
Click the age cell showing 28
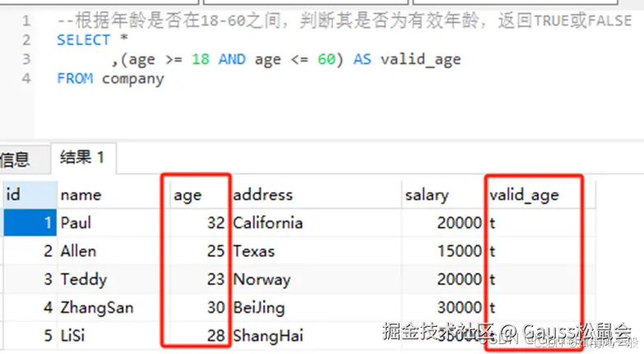coord(198,336)
